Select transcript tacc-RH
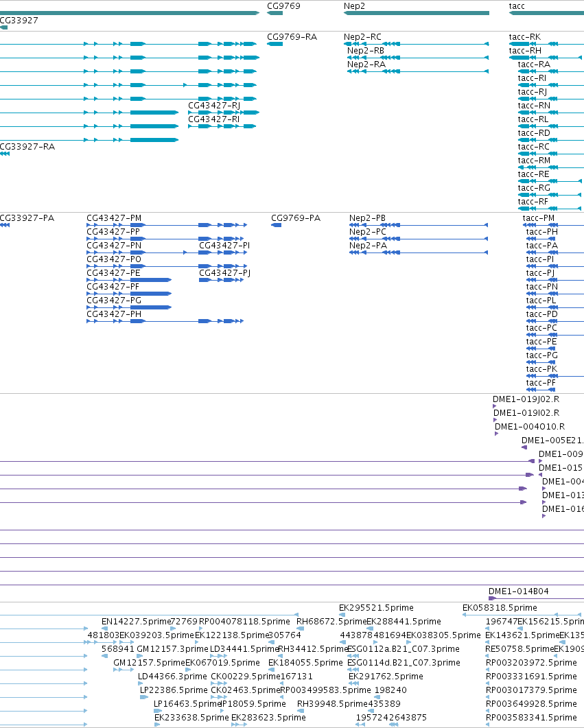The width and height of the screenshot is (584, 728). [525, 51]
